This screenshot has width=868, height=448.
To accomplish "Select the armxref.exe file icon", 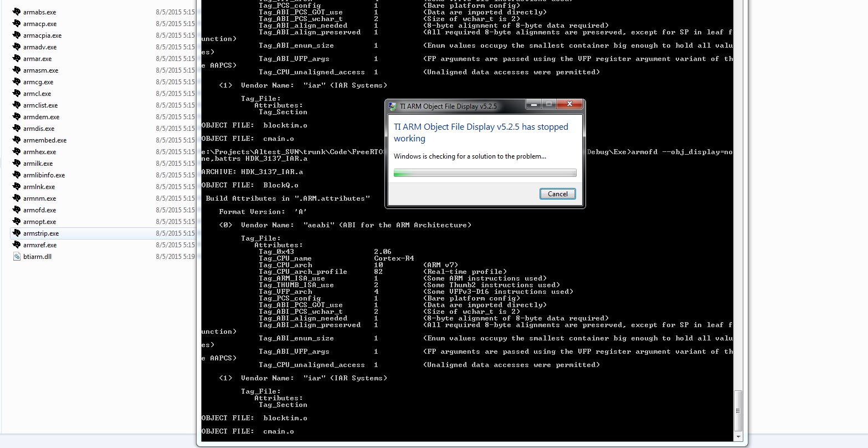I will pyautogui.click(x=17, y=245).
